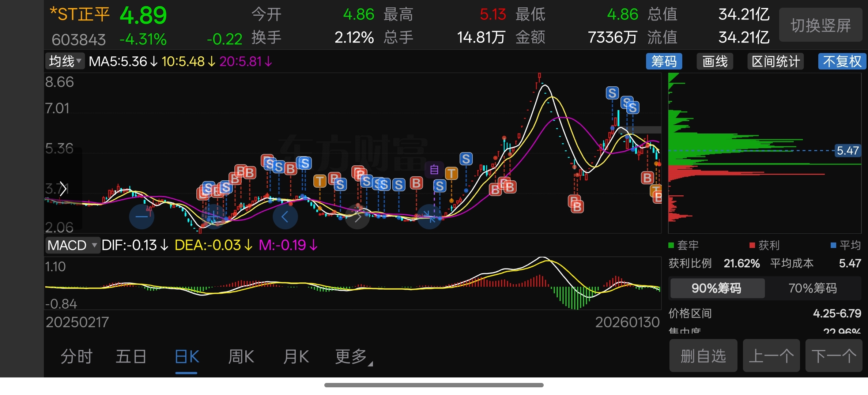
Task: Open the MACD indicator dropdown
Action: [72, 245]
